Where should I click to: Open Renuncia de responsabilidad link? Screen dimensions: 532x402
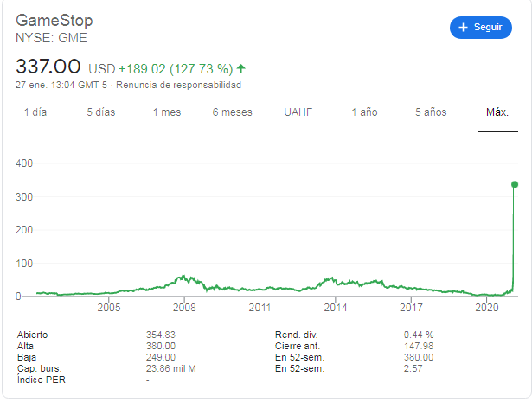click(x=178, y=85)
